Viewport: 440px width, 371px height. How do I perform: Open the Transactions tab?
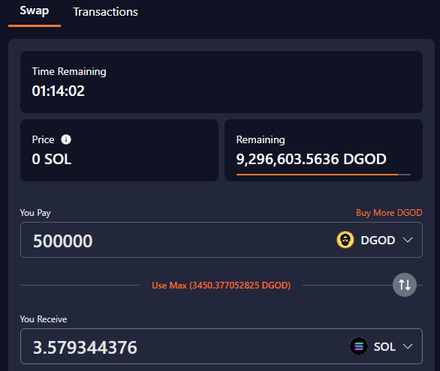tap(105, 12)
